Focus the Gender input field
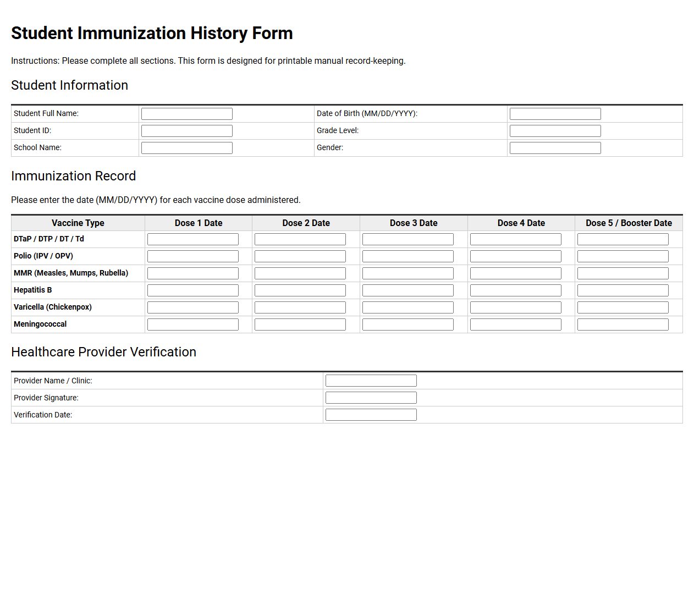The image size is (694, 616). tap(555, 148)
